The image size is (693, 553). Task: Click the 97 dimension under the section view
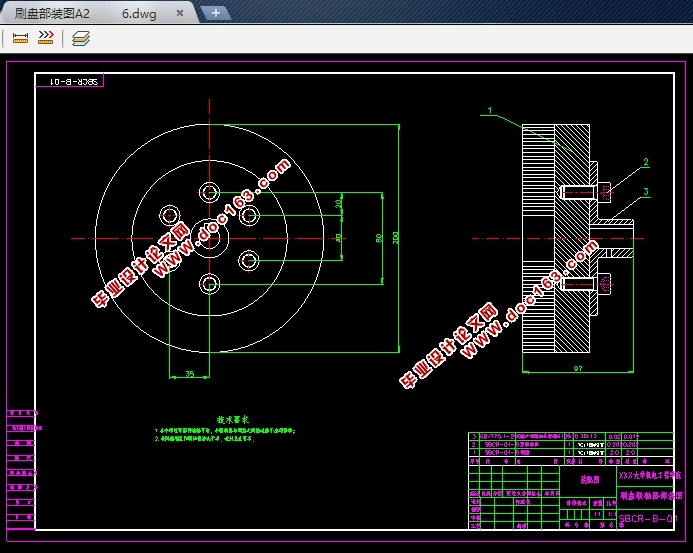pyautogui.click(x=578, y=368)
